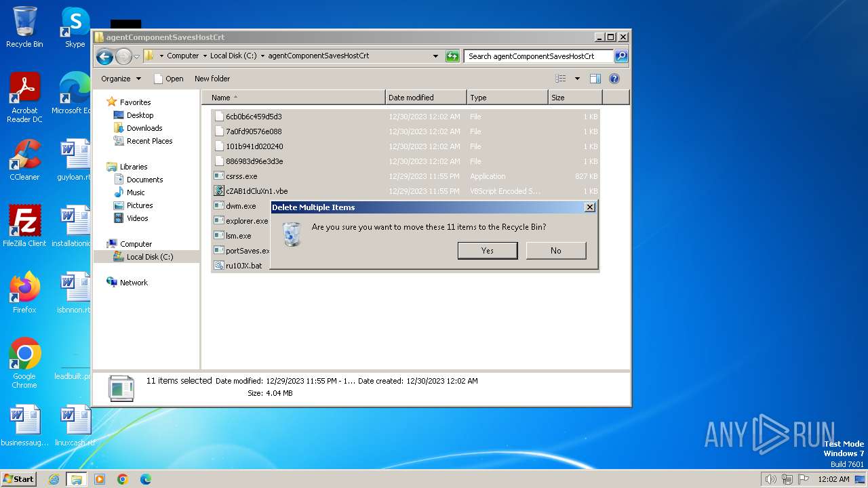The image size is (868, 488).
Task: Select the file 7a0fd90576e088
Action: tap(405, 131)
